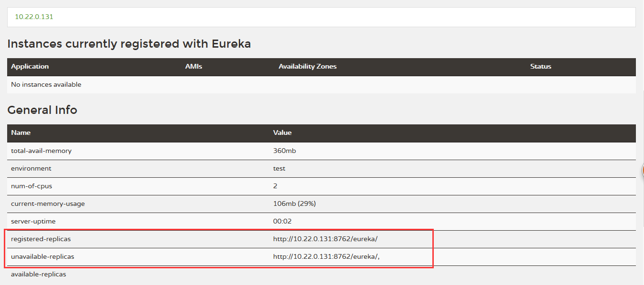The height and width of the screenshot is (285, 644).
Task: Click the registered-replicas eureka URL
Action: [325, 239]
